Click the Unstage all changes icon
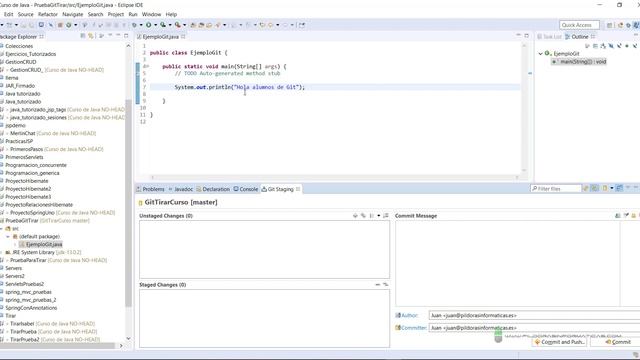 point(385,284)
